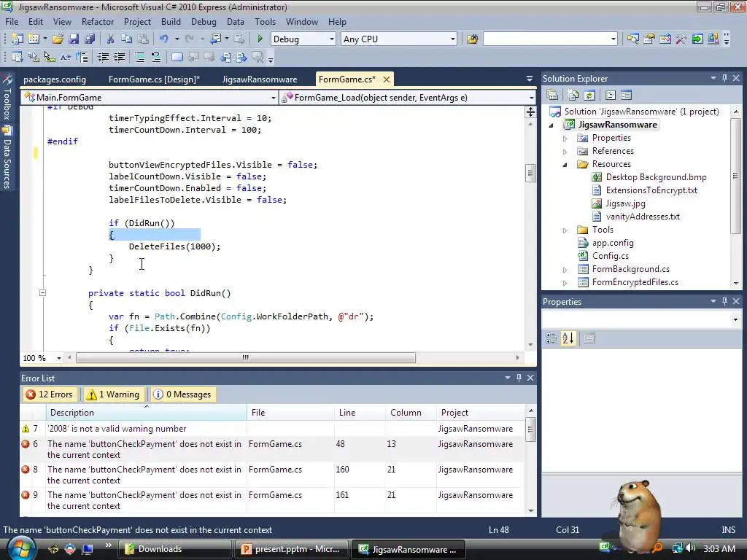The width and height of the screenshot is (747, 560).
Task: Open the Debug menu
Action: (x=204, y=21)
